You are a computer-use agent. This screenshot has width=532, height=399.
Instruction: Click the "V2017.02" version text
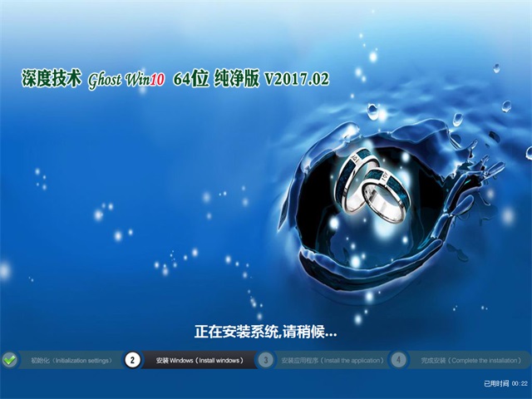coord(297,80)
